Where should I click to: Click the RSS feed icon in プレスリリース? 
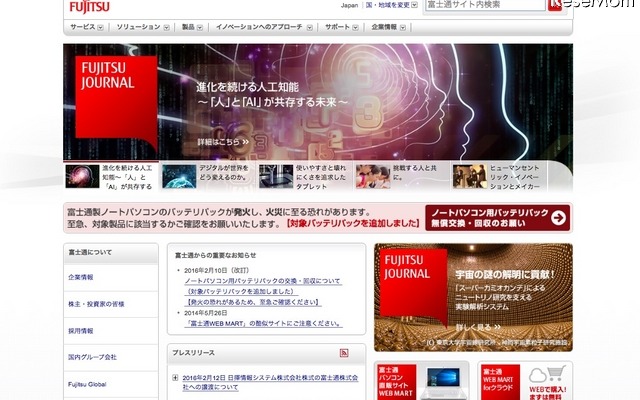pos(344,353)
